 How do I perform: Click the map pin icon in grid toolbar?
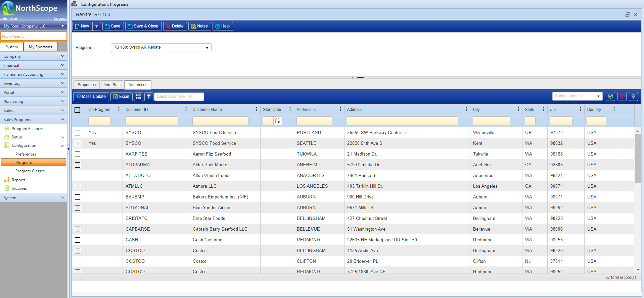[x=633, y=97]
